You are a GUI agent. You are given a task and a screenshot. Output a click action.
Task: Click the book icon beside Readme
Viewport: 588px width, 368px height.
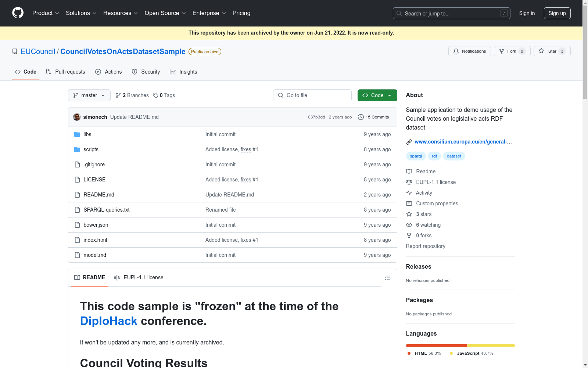(x=409, y=171)
